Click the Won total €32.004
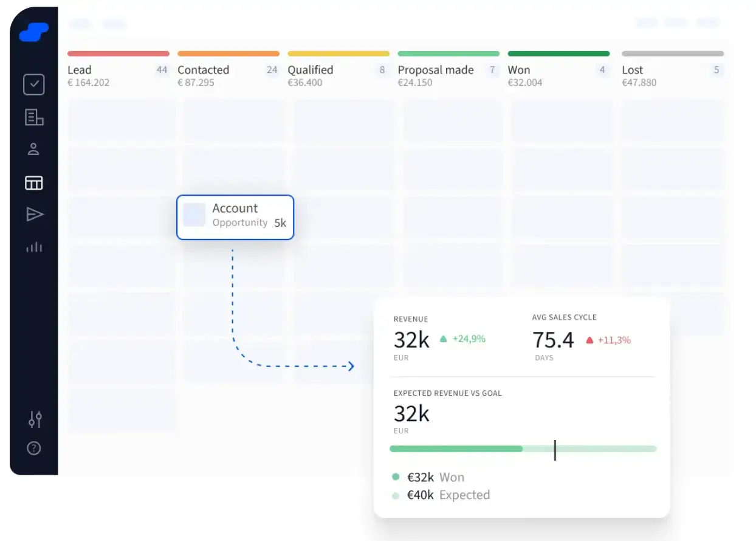 tap(525, 83)
